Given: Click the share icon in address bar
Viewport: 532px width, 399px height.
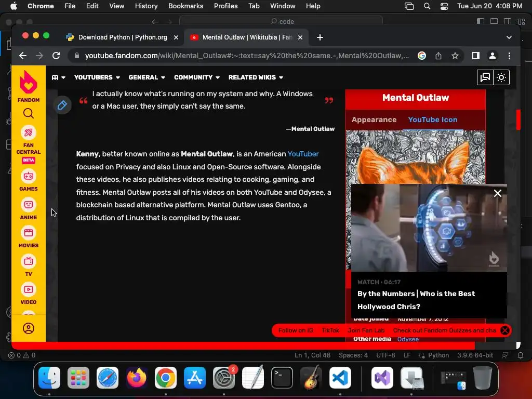Looking at the screenshot, I should click(x=438, y=56).
